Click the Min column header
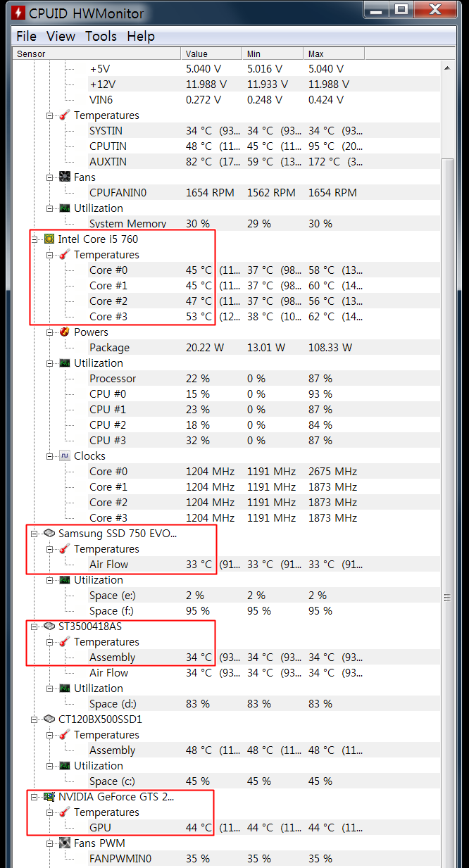469x868 pixels. click(273, 54)
